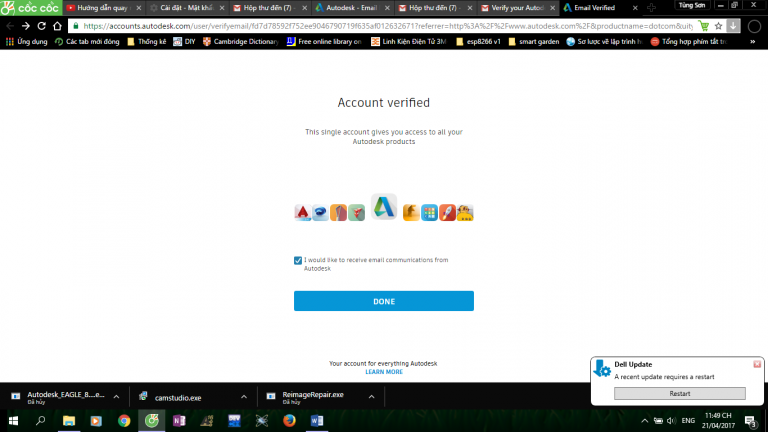
Task: Click the teal arrow product icon
Action: coord(357,213)
